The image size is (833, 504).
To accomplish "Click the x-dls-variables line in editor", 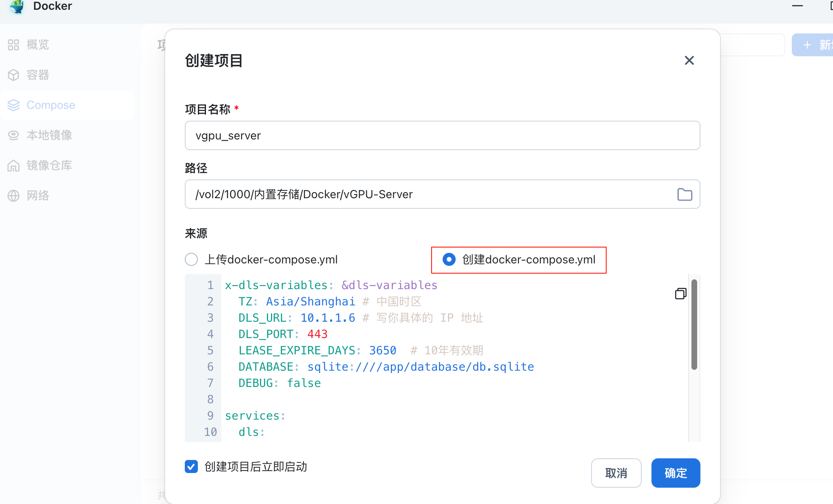I will (x=331, y=285).
